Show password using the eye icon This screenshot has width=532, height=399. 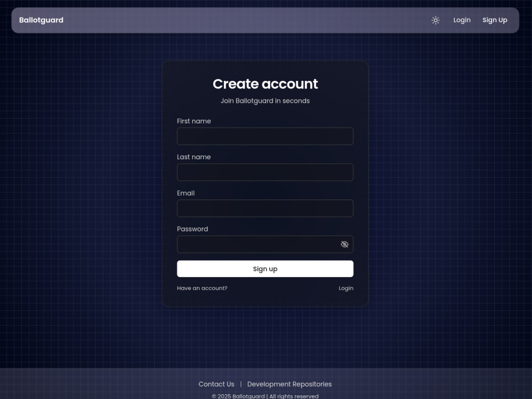(x=344, y=244)
